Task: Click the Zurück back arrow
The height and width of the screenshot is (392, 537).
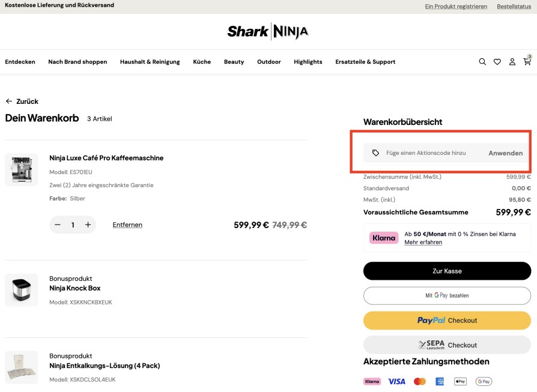Action: 9,101
